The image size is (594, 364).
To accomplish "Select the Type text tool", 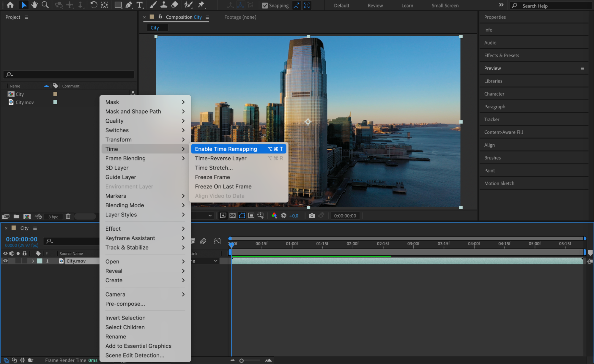I will tap(139, 5).
